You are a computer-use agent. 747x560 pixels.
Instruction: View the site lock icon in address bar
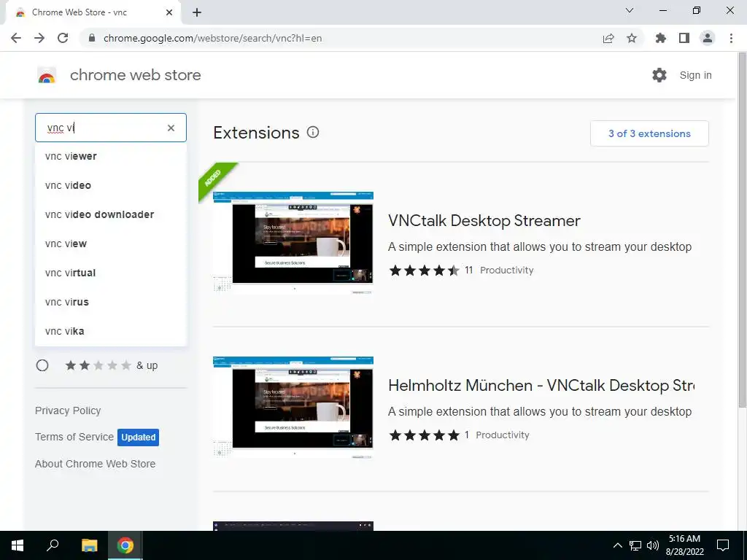[x=92, y=38]
